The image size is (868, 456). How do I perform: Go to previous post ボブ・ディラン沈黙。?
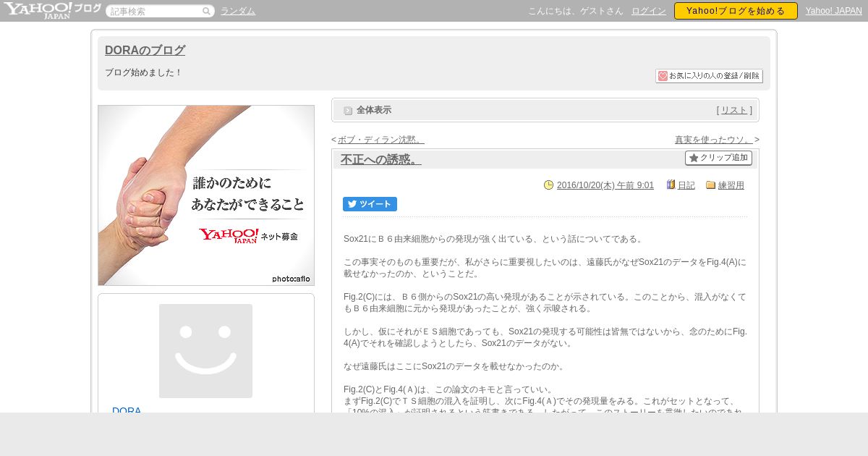(x=380, y=140)
